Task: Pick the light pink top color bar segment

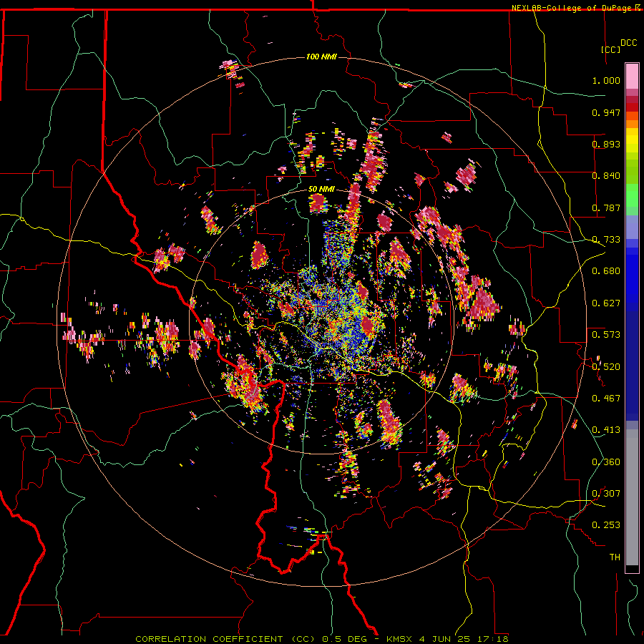Action: [632, 76]
